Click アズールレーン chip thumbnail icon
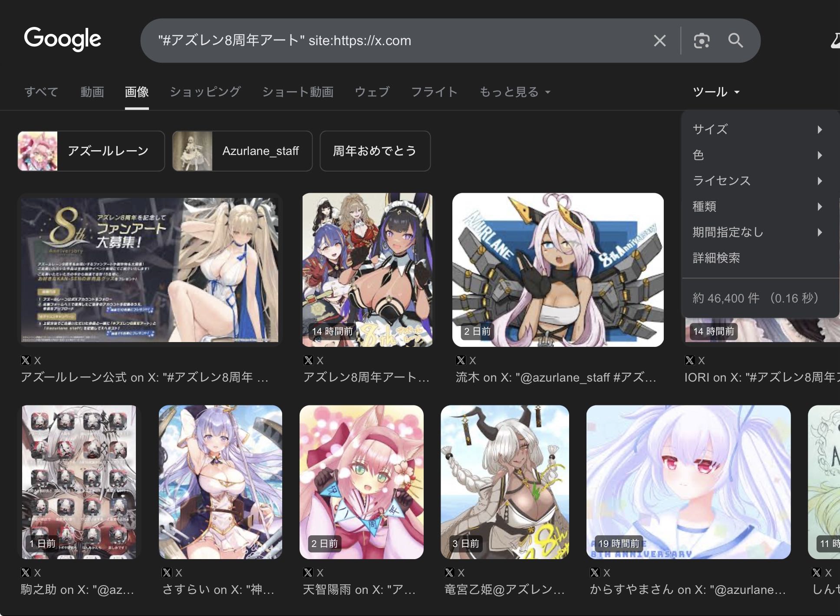840x616 pixels. coord(38,151)
